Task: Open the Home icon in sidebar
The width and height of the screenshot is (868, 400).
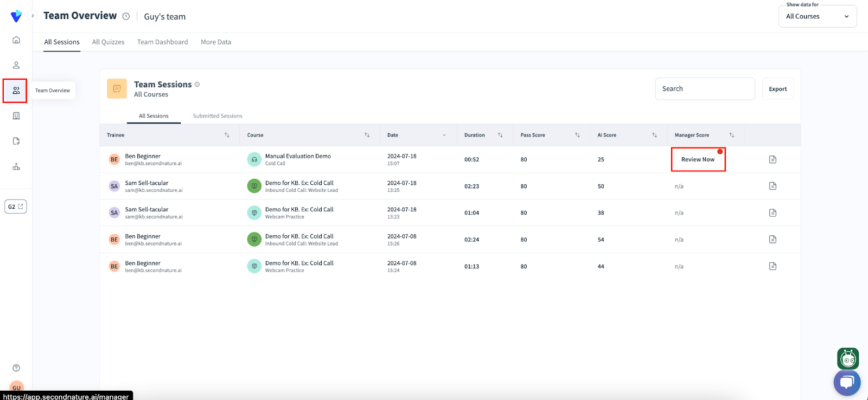Action: 16,40
